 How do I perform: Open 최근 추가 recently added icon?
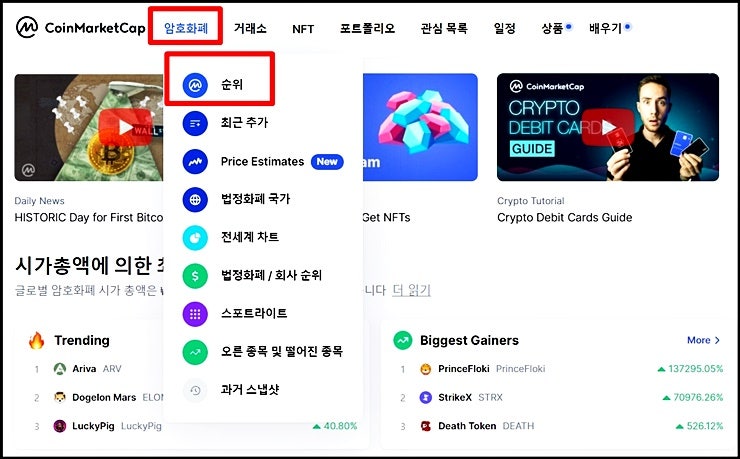[x=195, y=123]
